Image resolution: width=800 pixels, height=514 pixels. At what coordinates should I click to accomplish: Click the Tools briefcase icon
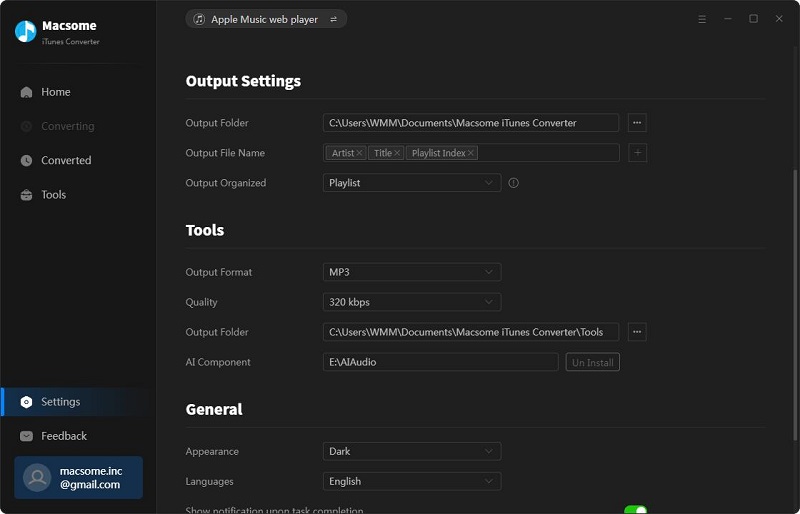[27, 195]
